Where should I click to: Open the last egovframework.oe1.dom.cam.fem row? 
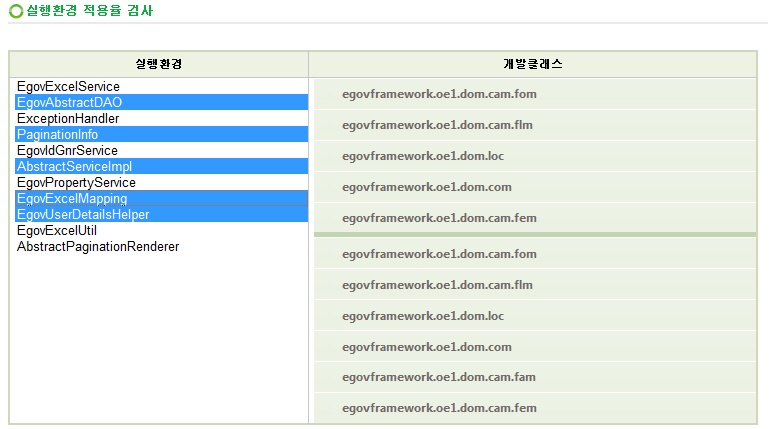(439, 408)
